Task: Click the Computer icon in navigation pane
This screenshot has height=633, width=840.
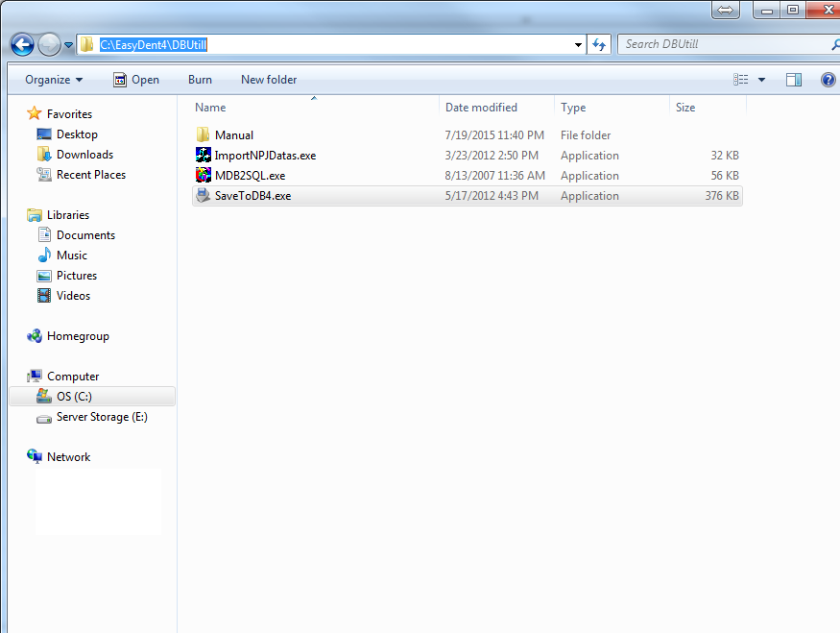Action: (x=35, y=377)
